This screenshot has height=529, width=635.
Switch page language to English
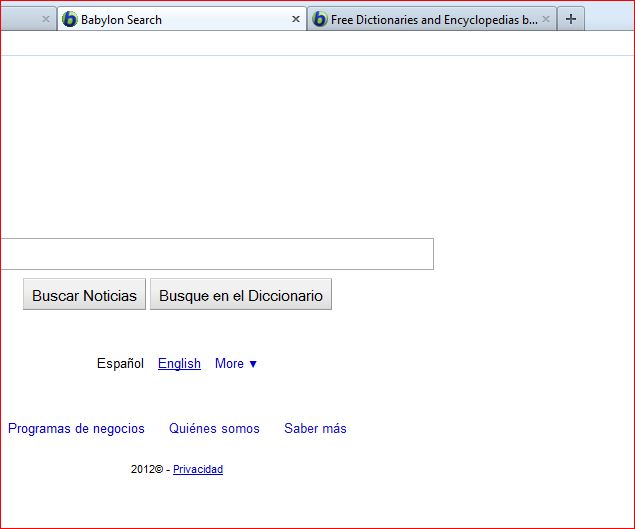[x=179, y=363]
